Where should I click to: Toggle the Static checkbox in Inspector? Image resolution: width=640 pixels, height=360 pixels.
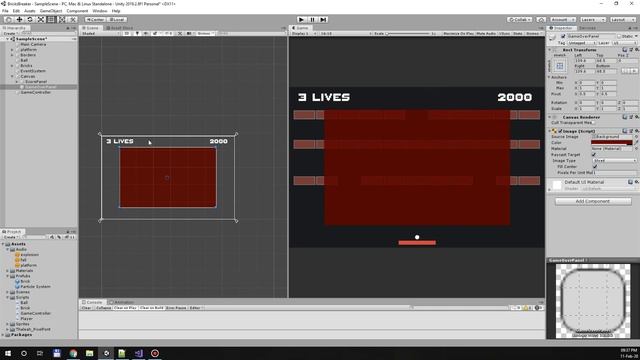tap(619, 36)
